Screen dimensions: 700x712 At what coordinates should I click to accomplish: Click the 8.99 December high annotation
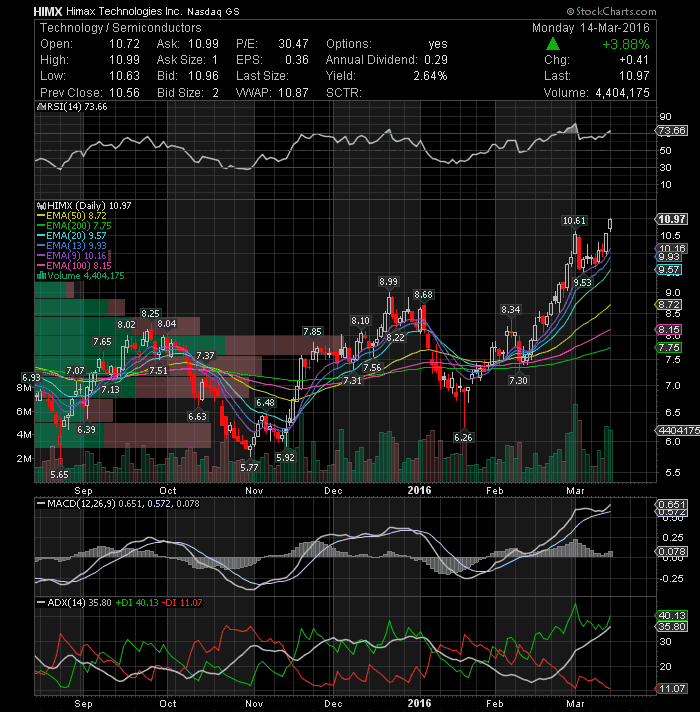(389, 282)
